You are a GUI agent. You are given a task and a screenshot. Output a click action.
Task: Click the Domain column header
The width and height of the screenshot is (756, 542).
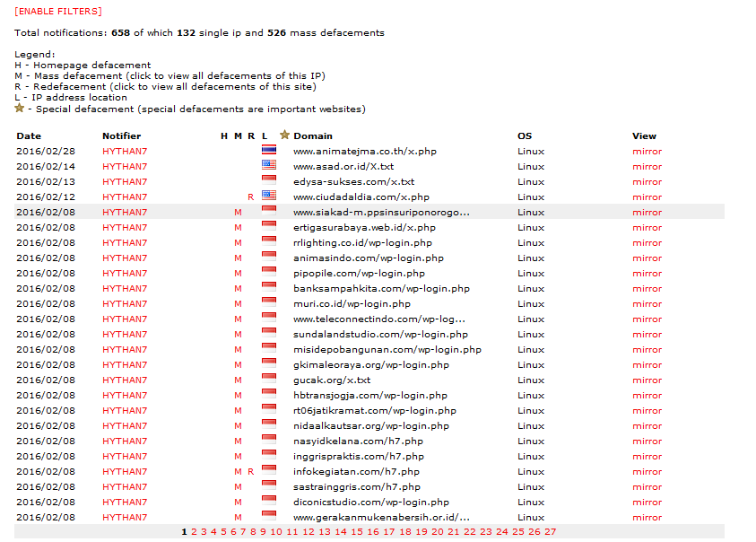[x=313, y=135]
